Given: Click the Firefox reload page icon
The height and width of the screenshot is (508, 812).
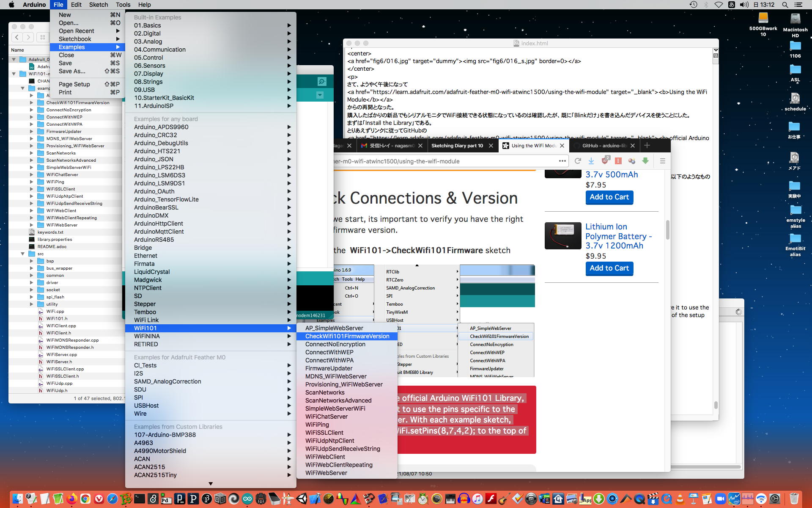Looking at the screenshot, I should 578,161.
